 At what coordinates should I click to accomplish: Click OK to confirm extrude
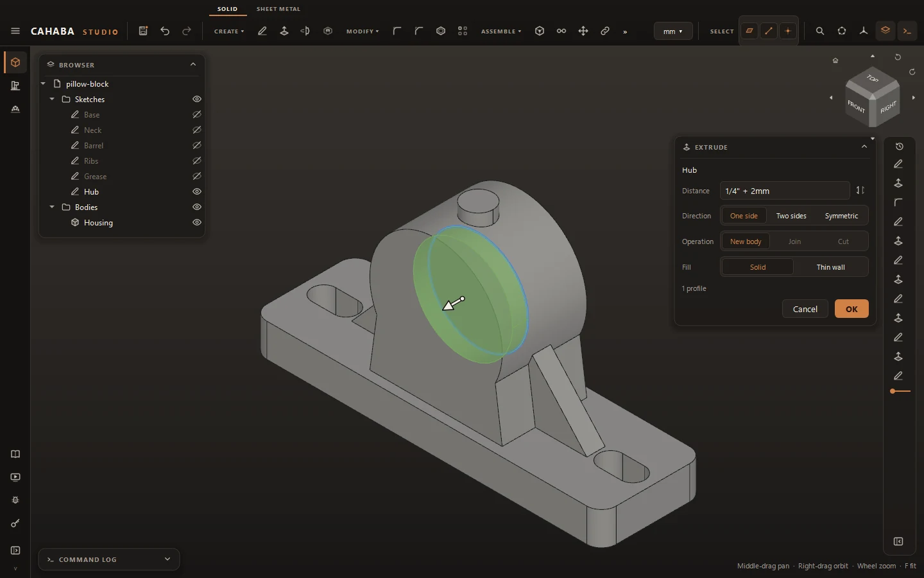point(851,309)
